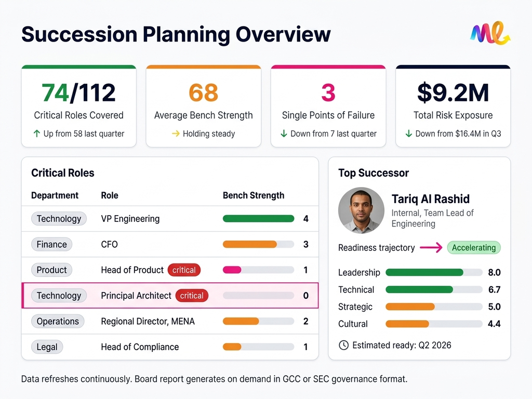The height and width of the screenshot is (399, 532).
Task: Click the colorful ML logo icon
Action: (x=489, y=34)
